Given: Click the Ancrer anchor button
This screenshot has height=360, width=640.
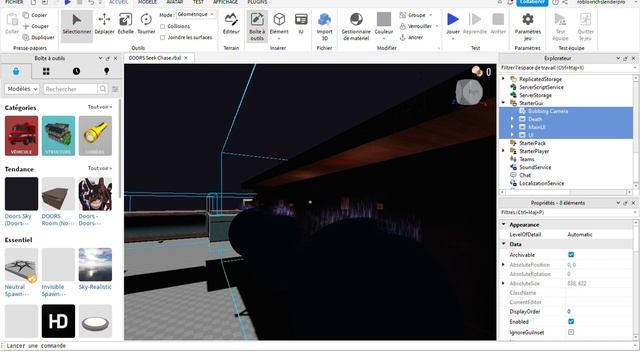Looking at the screenshot, I should coord(411,37).
